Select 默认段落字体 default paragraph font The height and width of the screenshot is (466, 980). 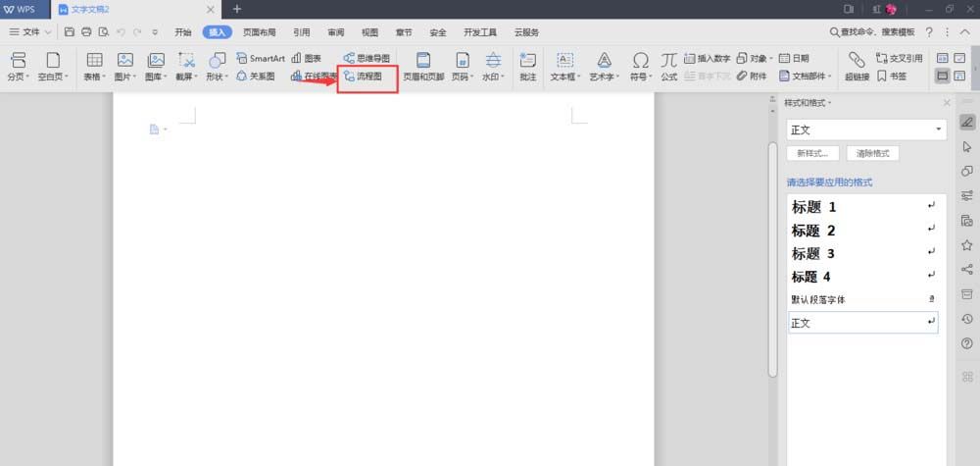tap(863, 299)
